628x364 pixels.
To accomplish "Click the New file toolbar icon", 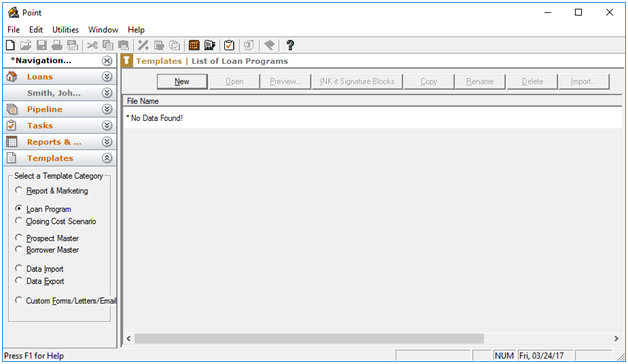I will [10, 45].
